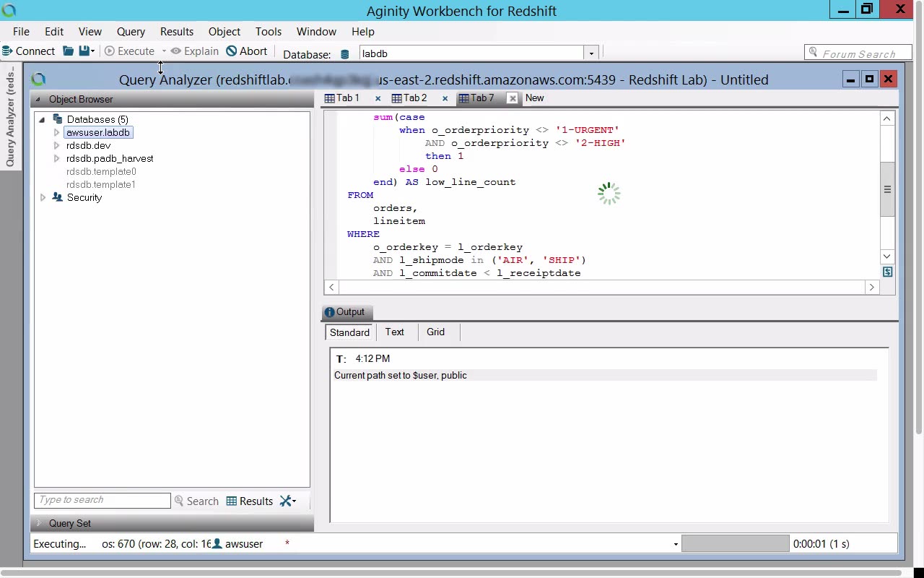This screenshot has height=578, width=924.
Task: Expand the awsuser.labdb tree node
Action: [x=56, y=132]
